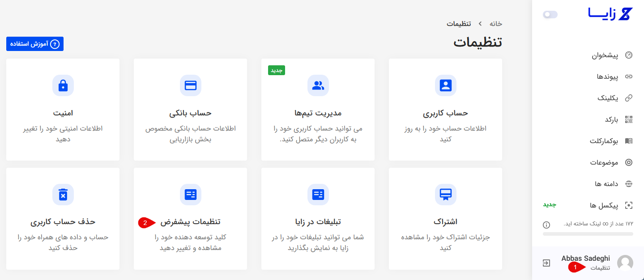Toggle the switch next to Zaya logo
Image resolution: width=644 pixels, height=280 pixels.
[x=550, y=15]
